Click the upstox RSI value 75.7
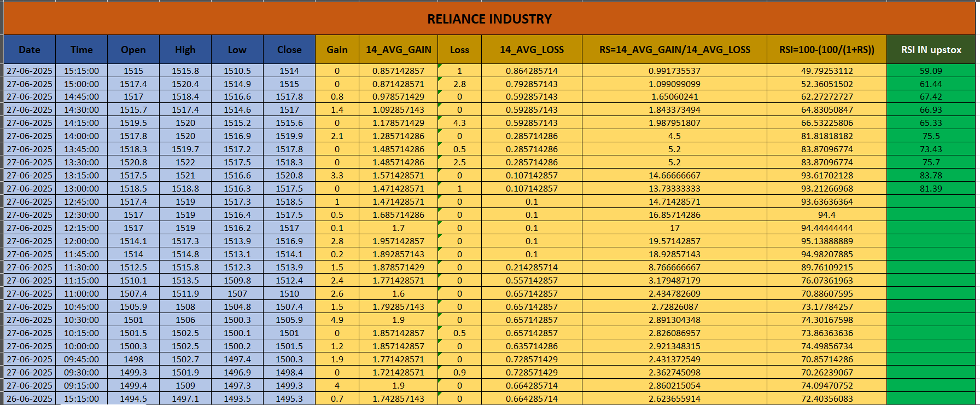This screenshot has height=405, width=980. (x=931, y=163)
